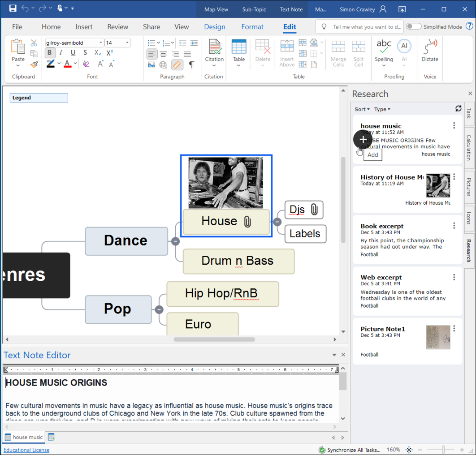Collapse the Dance branch node
Viewport: 476px width, 455px height.
(x=176, y=241)
